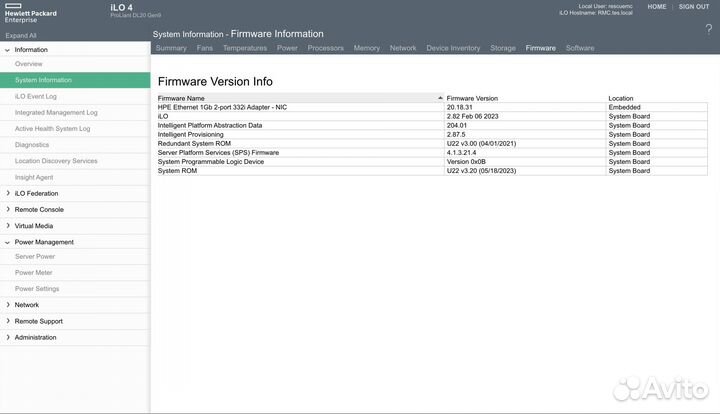Select Intelligent Platform Abstraction Data row
Viewport: 720px width, 414px height.
coord(432,125)
